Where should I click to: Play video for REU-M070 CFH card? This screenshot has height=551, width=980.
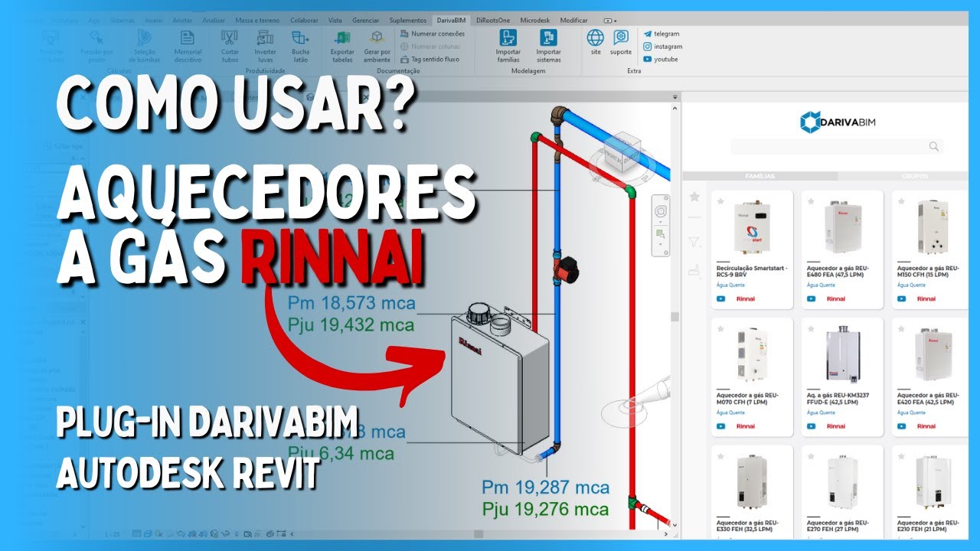[x=721, y=426]
